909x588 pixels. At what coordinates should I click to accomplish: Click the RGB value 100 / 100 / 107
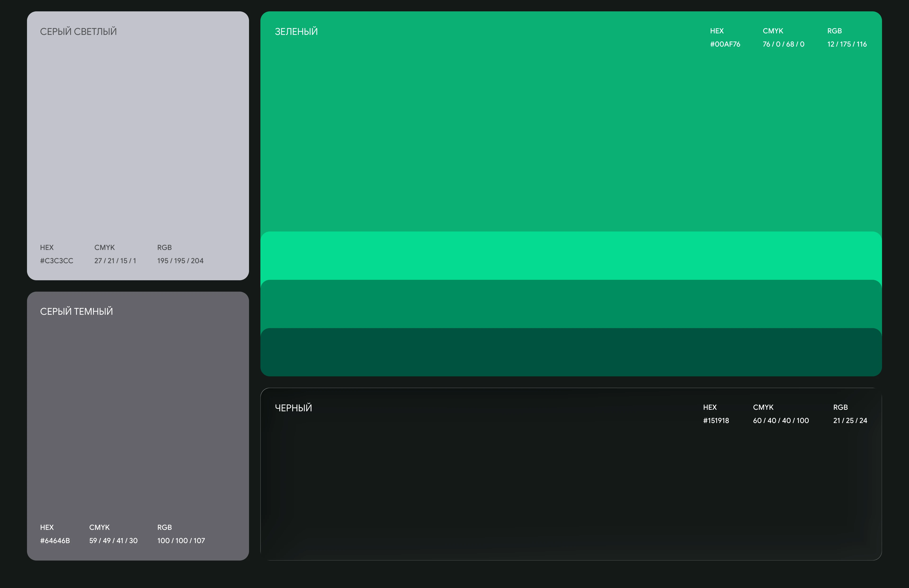click(181, 541)
